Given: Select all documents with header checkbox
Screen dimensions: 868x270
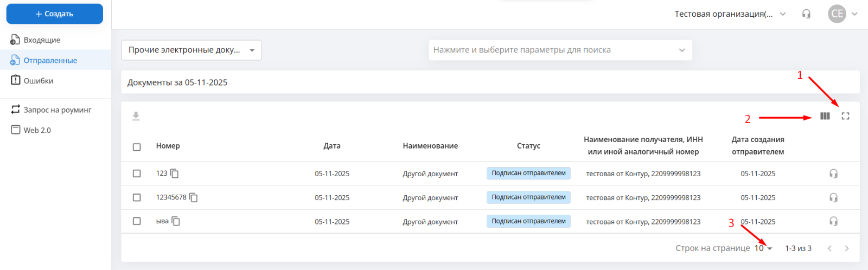Looking at the screenshot, I should (x=137, y=147).
